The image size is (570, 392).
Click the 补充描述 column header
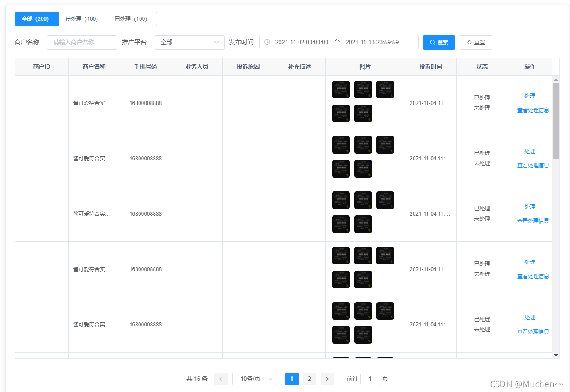click(299, 67)
